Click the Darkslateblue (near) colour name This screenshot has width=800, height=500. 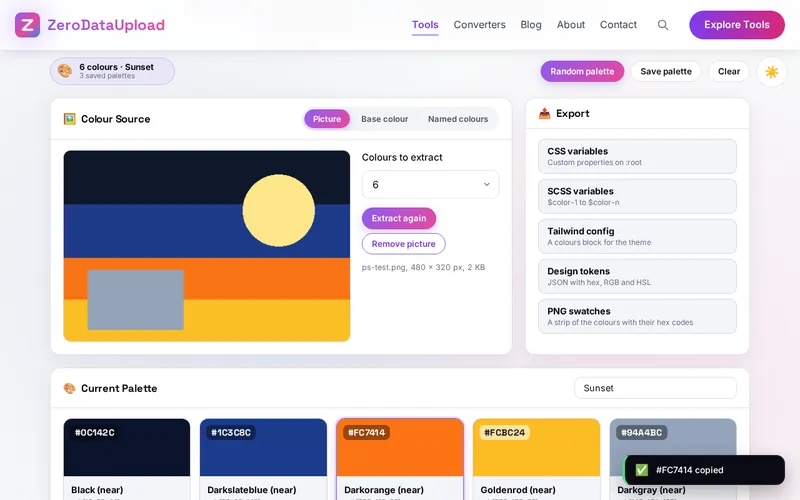[x=252, y=490]
